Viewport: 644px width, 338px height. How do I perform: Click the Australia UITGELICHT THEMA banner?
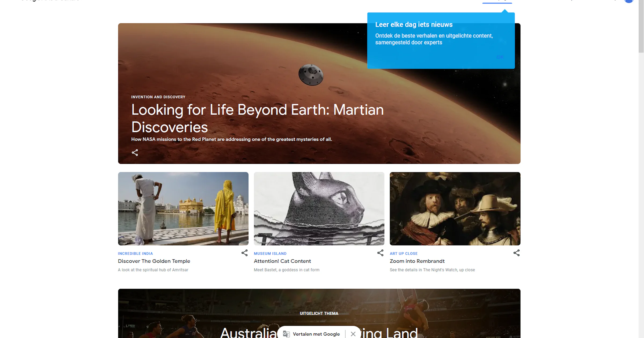coord(319,313)
